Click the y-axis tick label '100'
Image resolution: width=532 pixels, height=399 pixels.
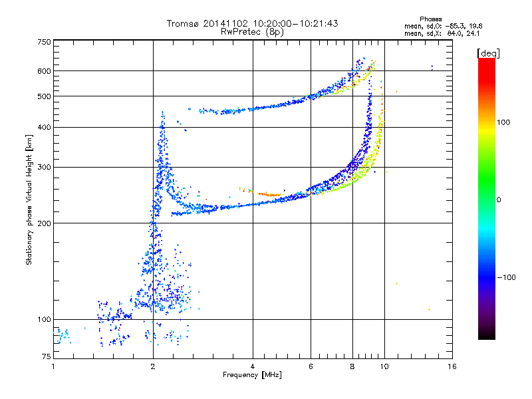[x=45, y=319]
